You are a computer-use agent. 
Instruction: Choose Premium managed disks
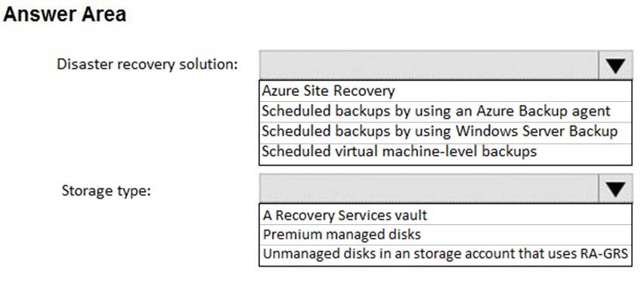coord(445,235)
